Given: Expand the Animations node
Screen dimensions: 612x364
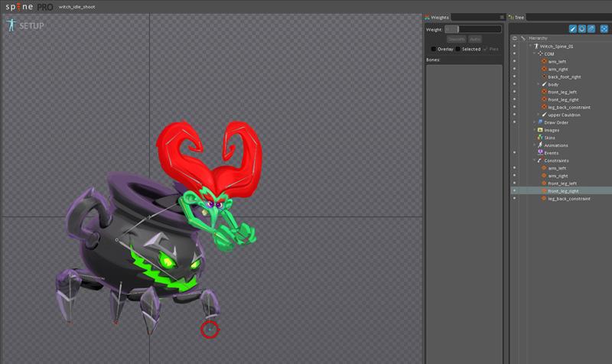Looking at the screenshot, I should (x=534, y=145).
